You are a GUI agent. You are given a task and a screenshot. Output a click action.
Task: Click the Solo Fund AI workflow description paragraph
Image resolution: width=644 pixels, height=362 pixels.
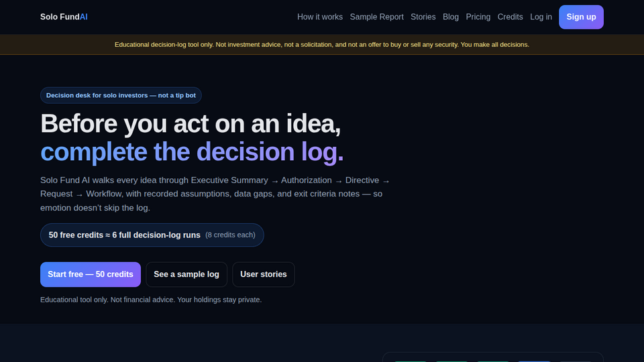click(x=215, y=194)
